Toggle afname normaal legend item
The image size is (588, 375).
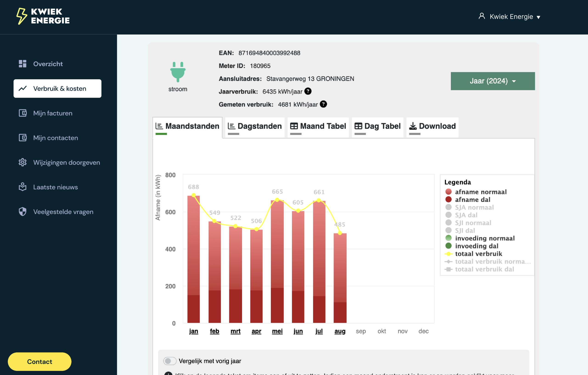480,192
